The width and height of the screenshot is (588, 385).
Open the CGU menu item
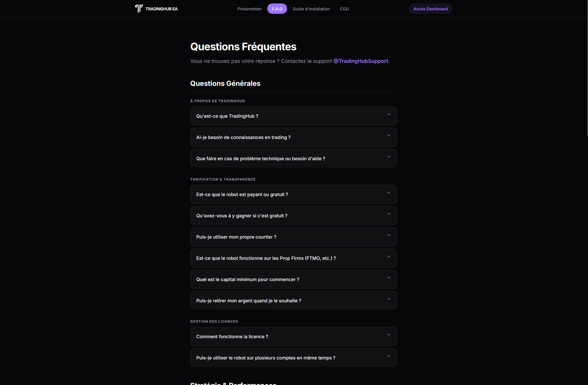pyautogui.click(x=344, y=9)
